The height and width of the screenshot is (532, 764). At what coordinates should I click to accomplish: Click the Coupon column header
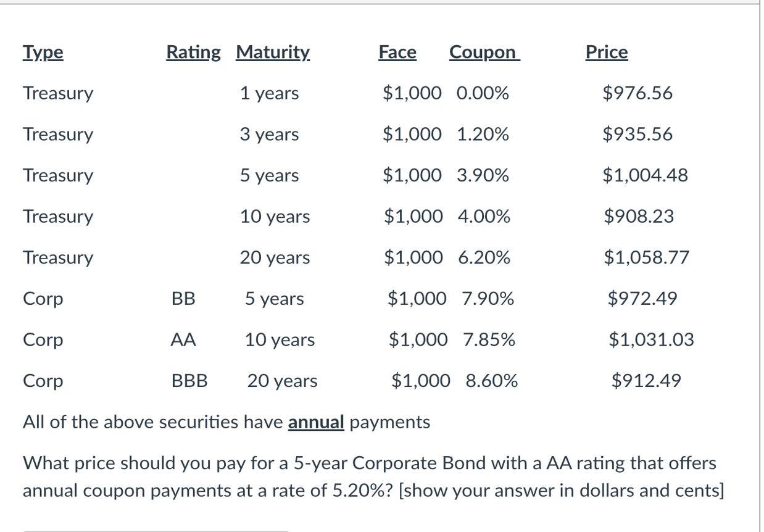[485, 54]
